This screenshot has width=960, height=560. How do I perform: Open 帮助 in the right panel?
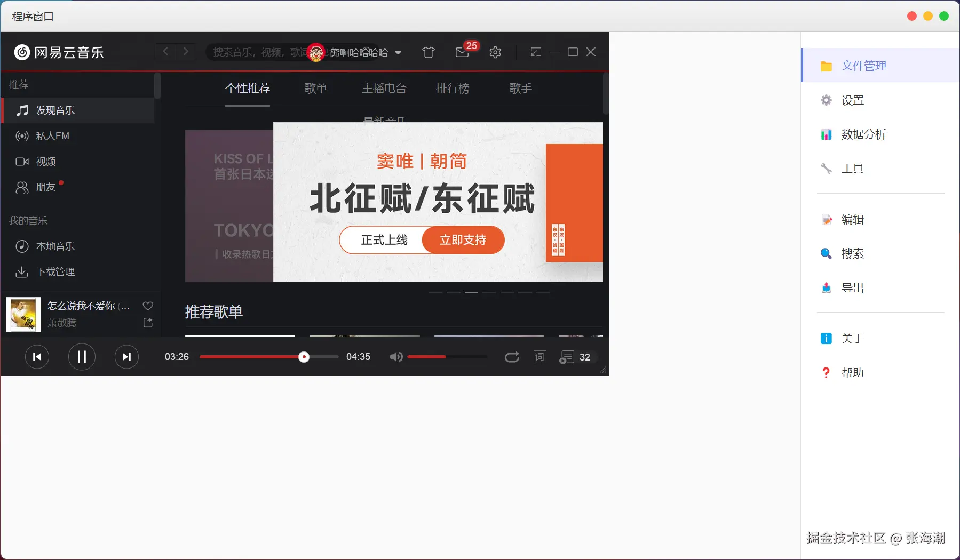(x=853, y=372)
